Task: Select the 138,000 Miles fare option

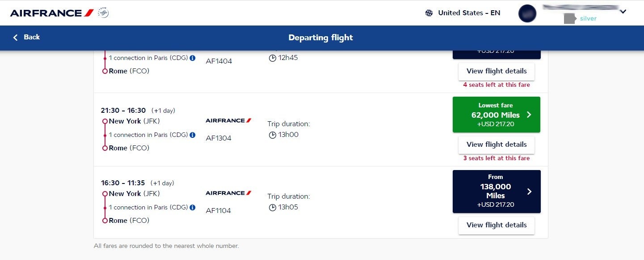Action: 496,191
